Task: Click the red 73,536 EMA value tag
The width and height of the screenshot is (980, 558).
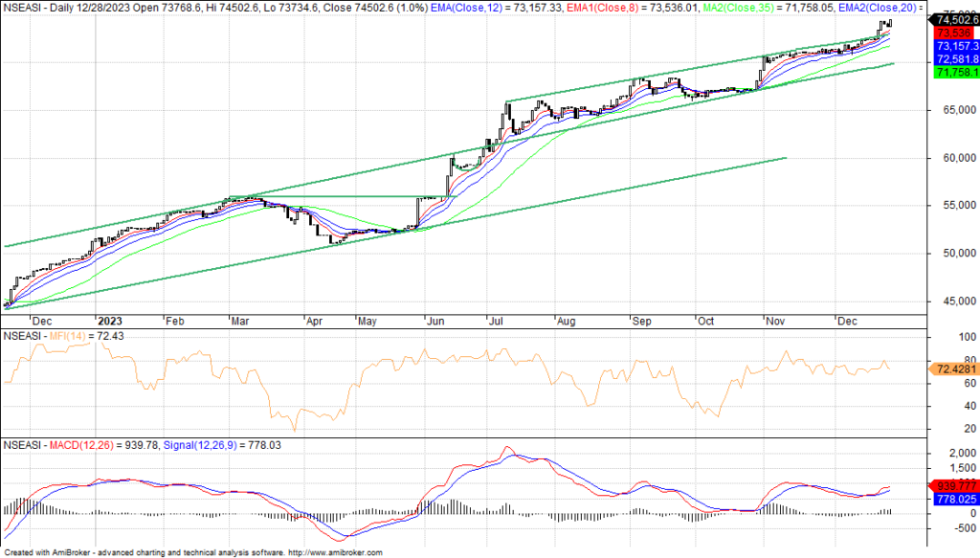Action: (x=949, y=33)
